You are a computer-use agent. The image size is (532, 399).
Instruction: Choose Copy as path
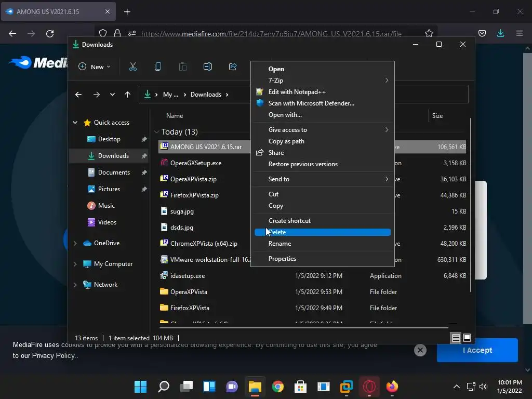pos(322,141)
